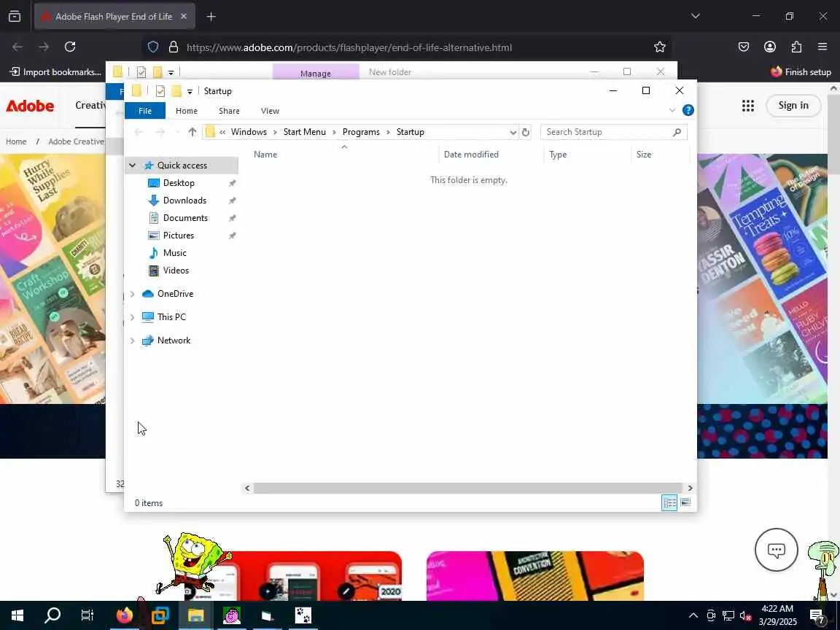Click the Adobe logo link
840x630 pixels.
click(30, 106)
